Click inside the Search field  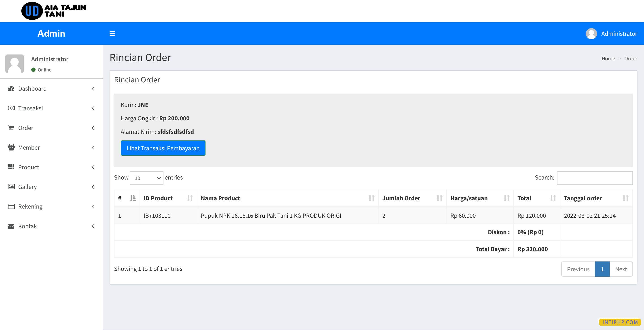(595, 178)
